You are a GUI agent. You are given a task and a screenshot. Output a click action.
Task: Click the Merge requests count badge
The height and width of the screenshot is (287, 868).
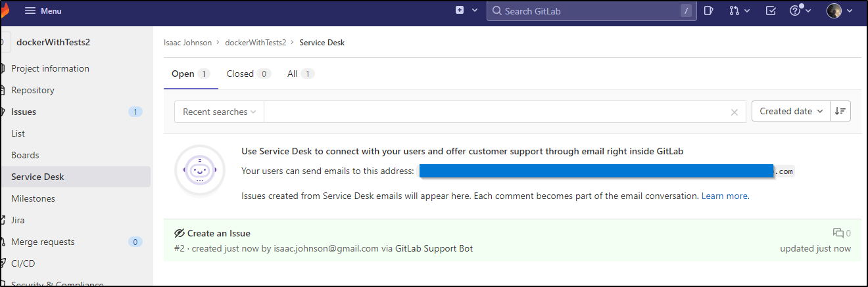click(135, 242)
